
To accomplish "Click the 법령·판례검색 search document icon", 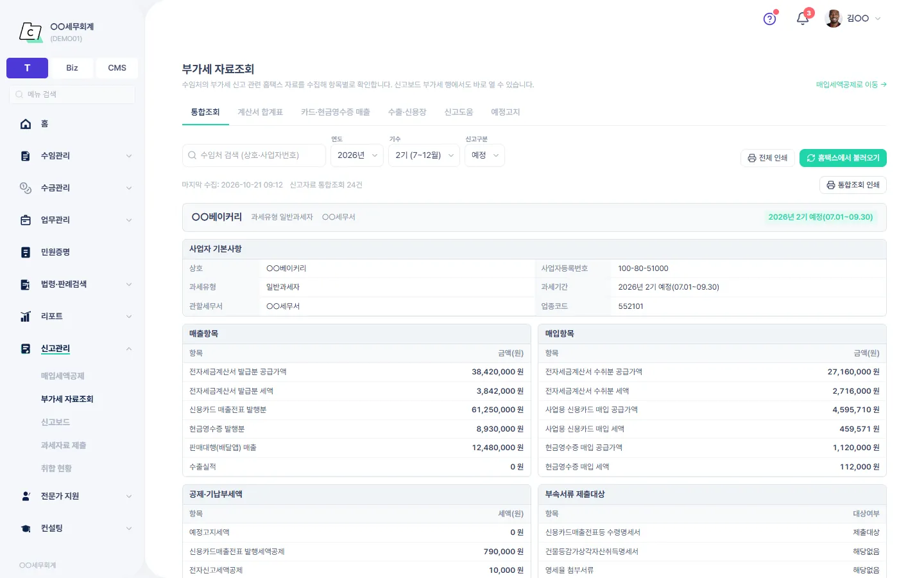I will (26, 285).
